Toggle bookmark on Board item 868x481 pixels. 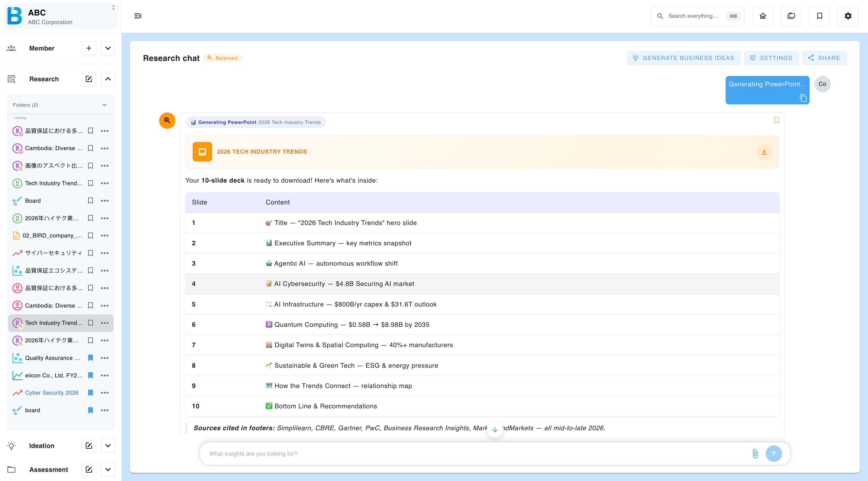pyautogui.click(x=90, y=201)
